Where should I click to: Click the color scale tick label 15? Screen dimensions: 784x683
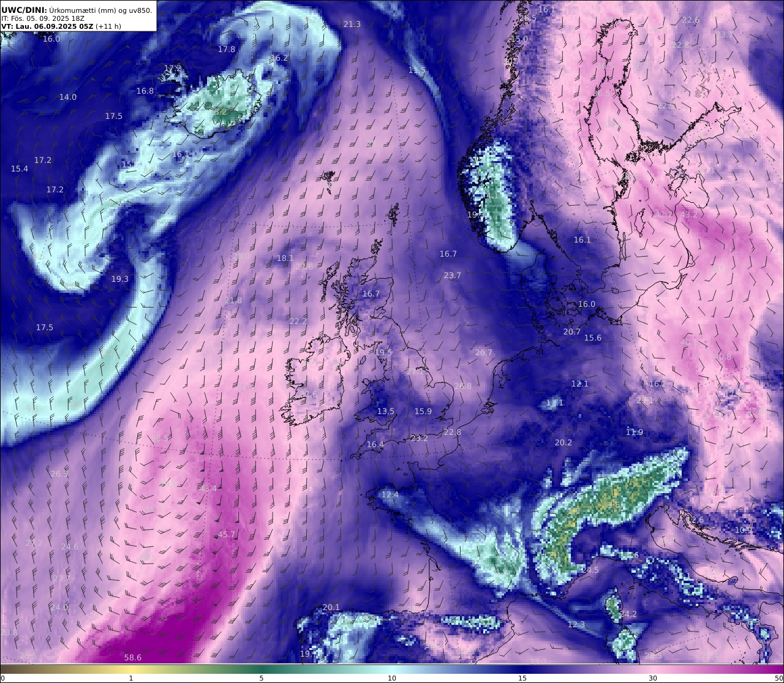point(522,678)
